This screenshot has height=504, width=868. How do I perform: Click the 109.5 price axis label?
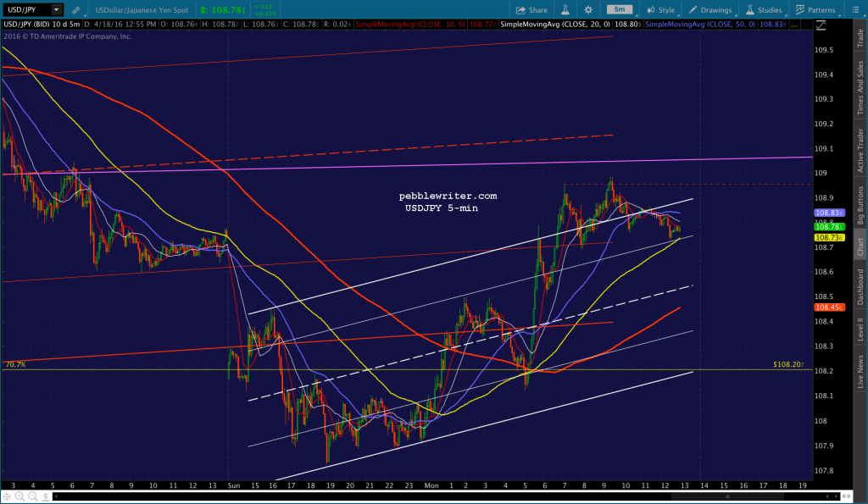[823, 50]
